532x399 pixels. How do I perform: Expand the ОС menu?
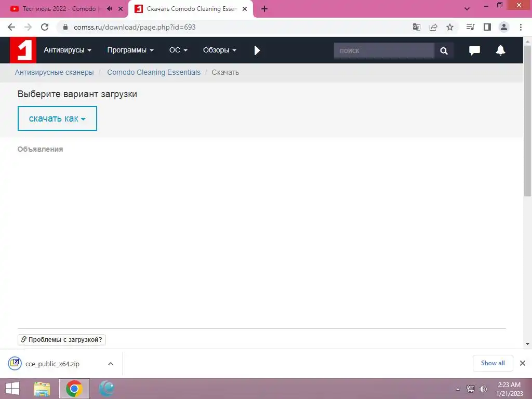tap(178, 50)
